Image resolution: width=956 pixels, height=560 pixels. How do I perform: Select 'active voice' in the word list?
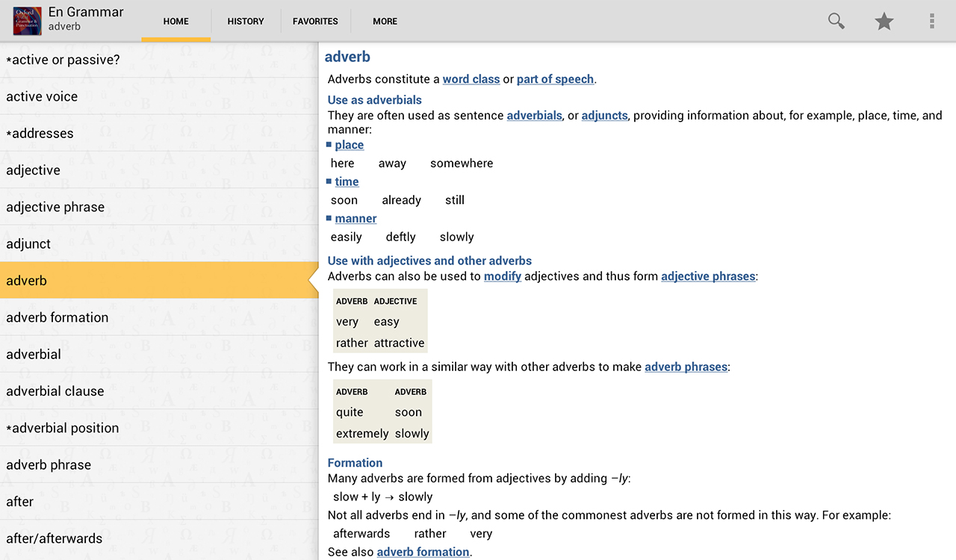tap(42, 96)
